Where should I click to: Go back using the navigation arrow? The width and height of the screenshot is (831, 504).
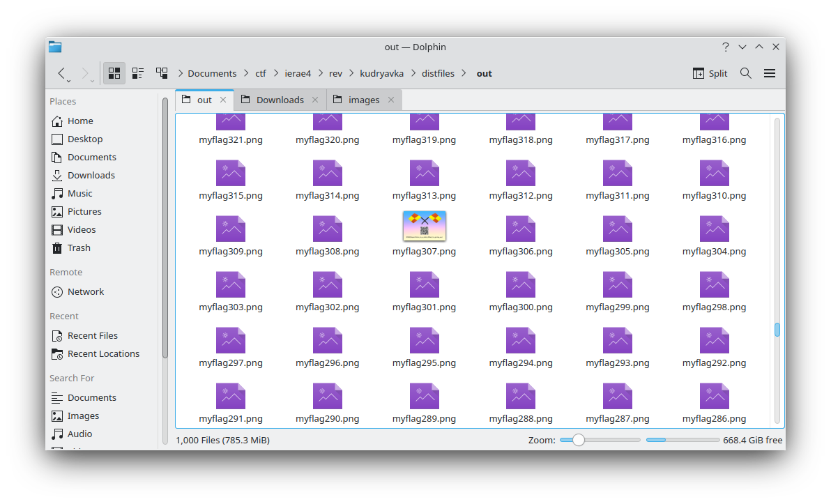coord(61,72)
